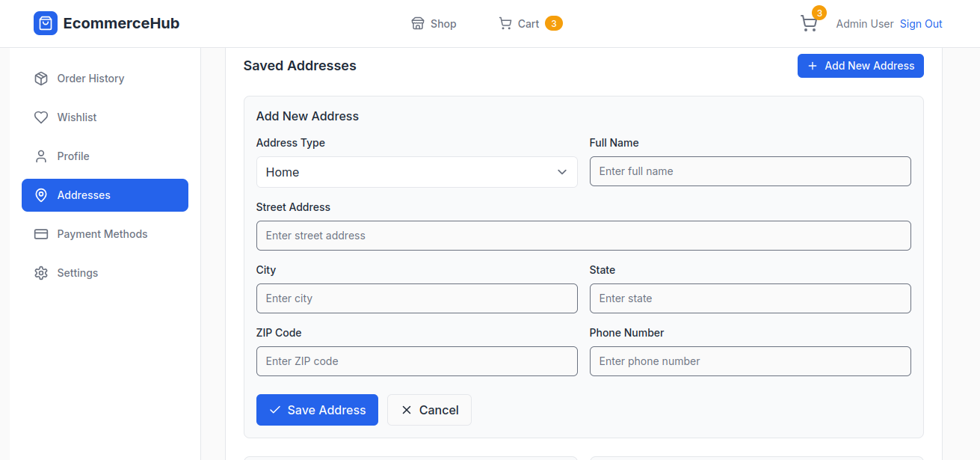
Task: Go to Cart in top navigation
Action: pyautogui.click(x=529, y=24)
